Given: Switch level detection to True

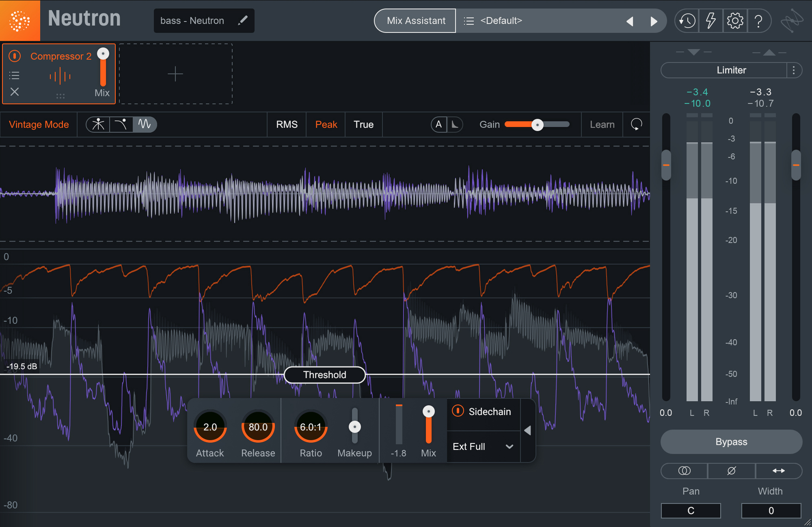Looking at the screenshot, I should pyautogui.click(x=364, y=125).
